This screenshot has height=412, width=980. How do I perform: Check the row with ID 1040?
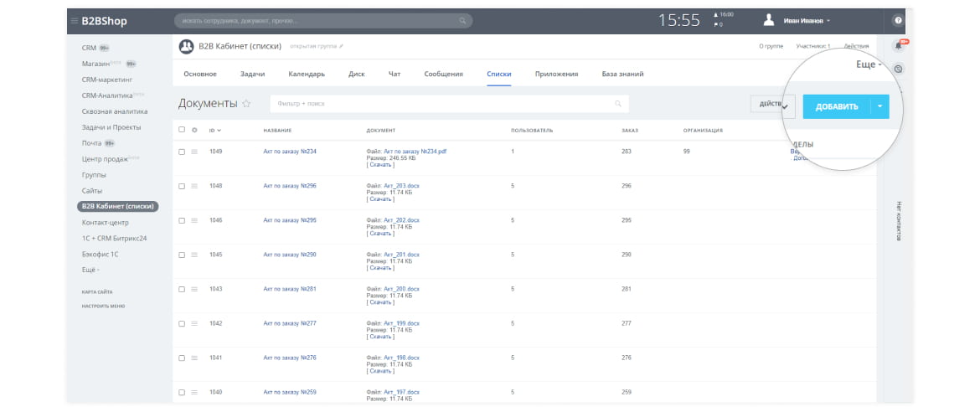click(182, 393)
